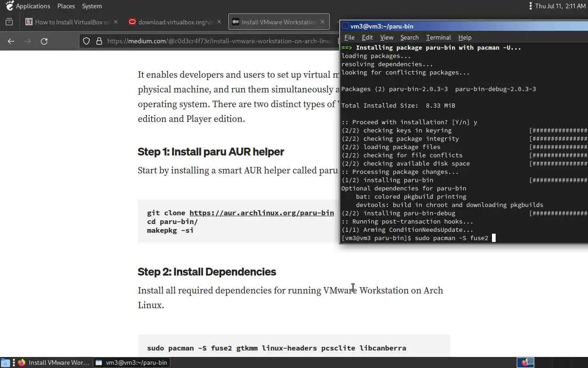This screenshot has height=368, width=588.
Task: Click 'Total Installed Size: 8.33 MiB' terminal line
Action: [x=398, y=105]
